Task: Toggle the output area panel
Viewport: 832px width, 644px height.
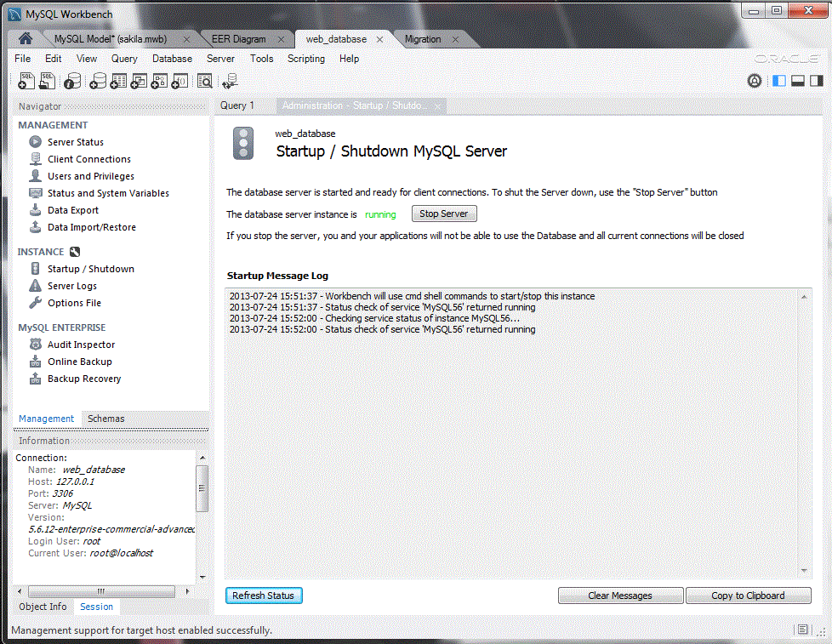Action: pos(797,79)
